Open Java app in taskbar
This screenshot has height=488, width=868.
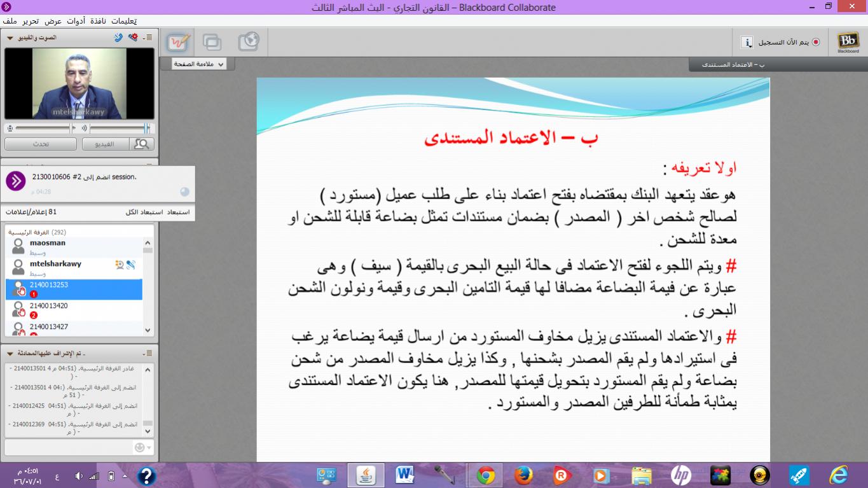366,475
